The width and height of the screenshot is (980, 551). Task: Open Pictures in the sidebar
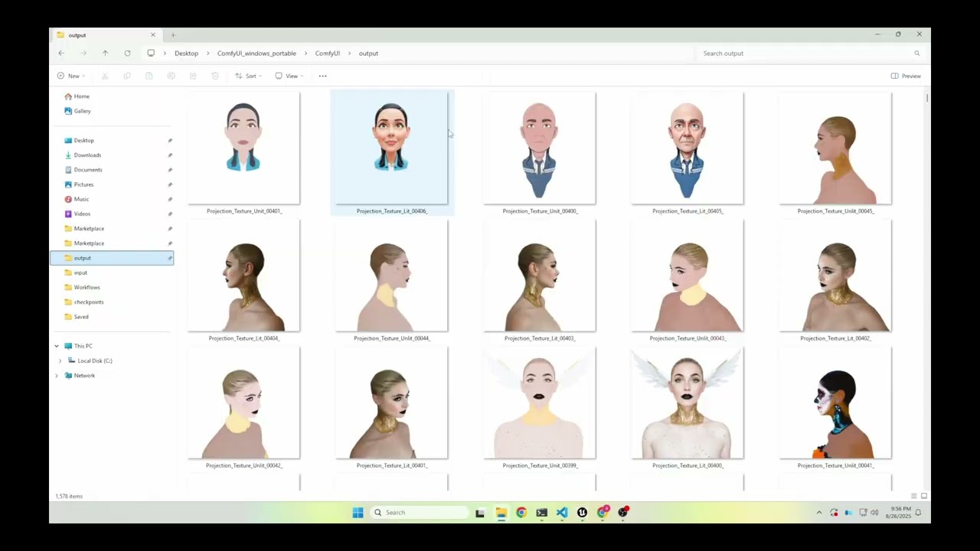(x=83, y=184)
